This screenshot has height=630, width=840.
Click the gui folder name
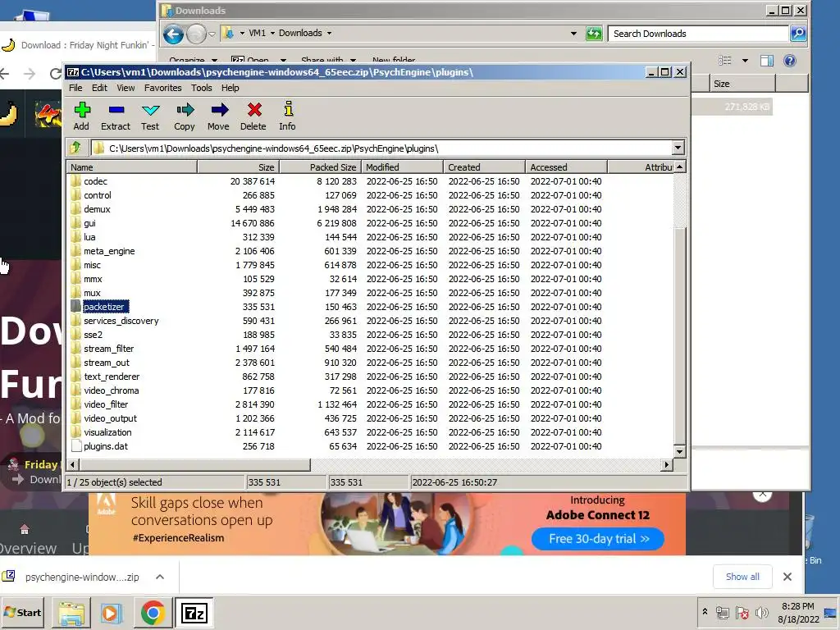[x=89, y=223]
